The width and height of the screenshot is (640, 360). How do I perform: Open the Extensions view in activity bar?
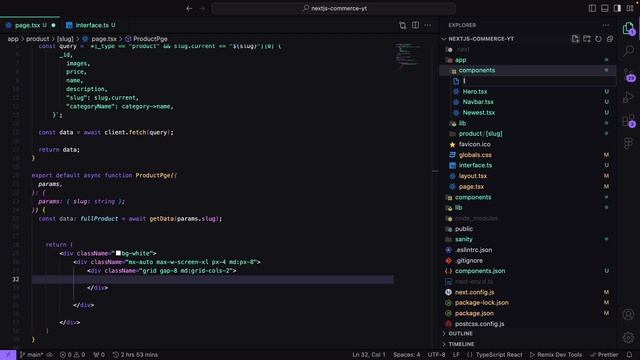(629, 121)
